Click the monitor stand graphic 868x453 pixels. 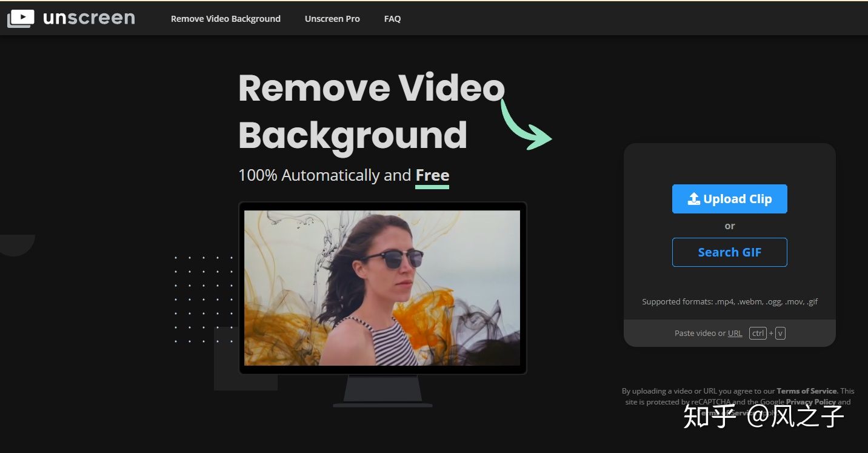tap(382, 391)
